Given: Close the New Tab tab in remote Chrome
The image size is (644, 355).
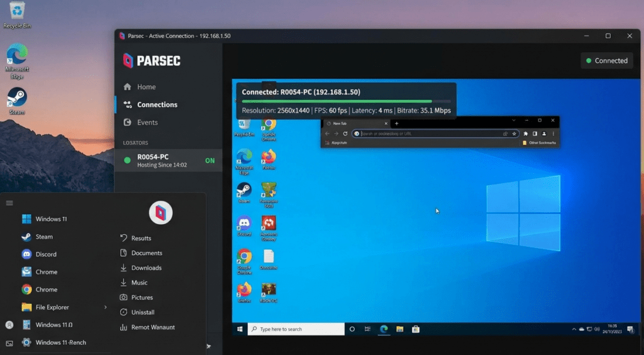Looking at the screenshot, I should (386, 123).
